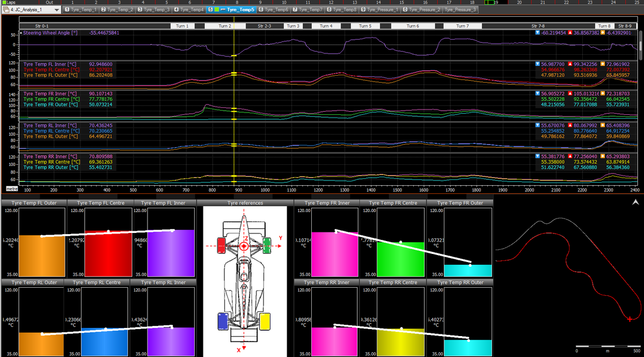This screenshot has width=644, height=357.
Task: Select lap 8 in the laps bar
Action: (237, 2)
